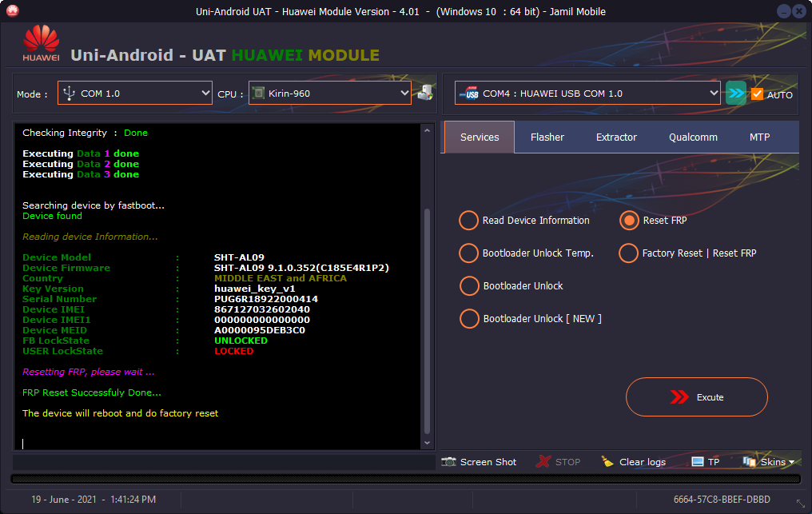Image resolution: width=812 pixels, height=514 pixels.
Task: Select Read Device Information option
Action: click(468, 220)
